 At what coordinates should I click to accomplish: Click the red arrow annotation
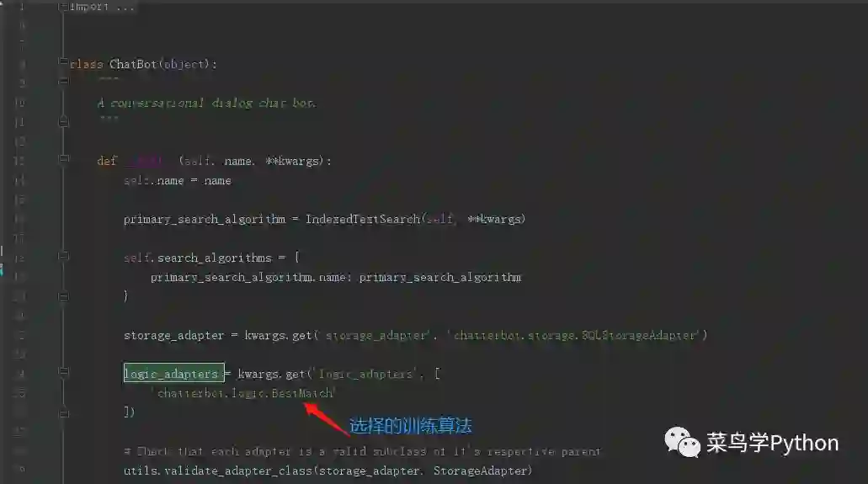(326, 418)
